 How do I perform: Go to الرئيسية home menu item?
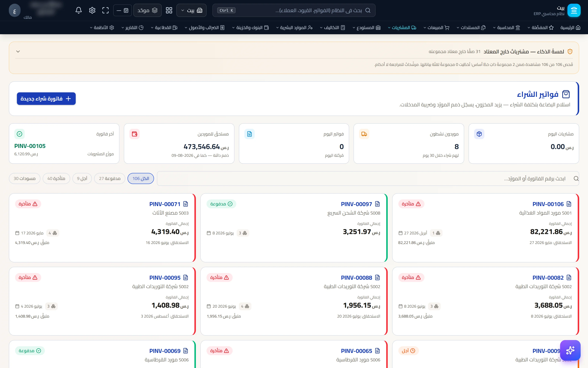point(570,27)
